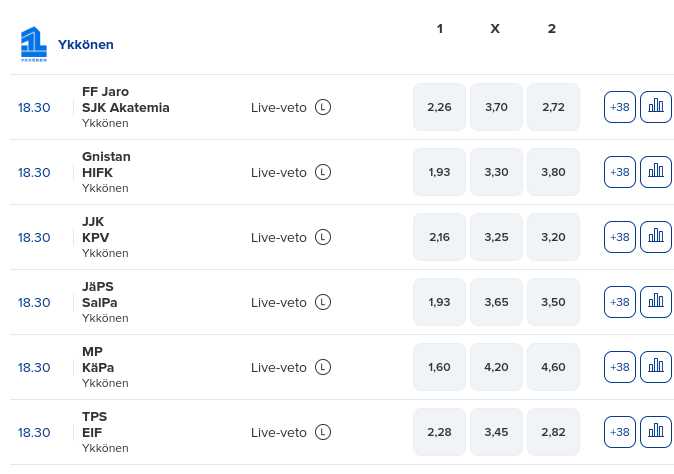Open stats chart icon for MP vs KäPa
This screenshot has width=674, height=474.
pos(655,367)
